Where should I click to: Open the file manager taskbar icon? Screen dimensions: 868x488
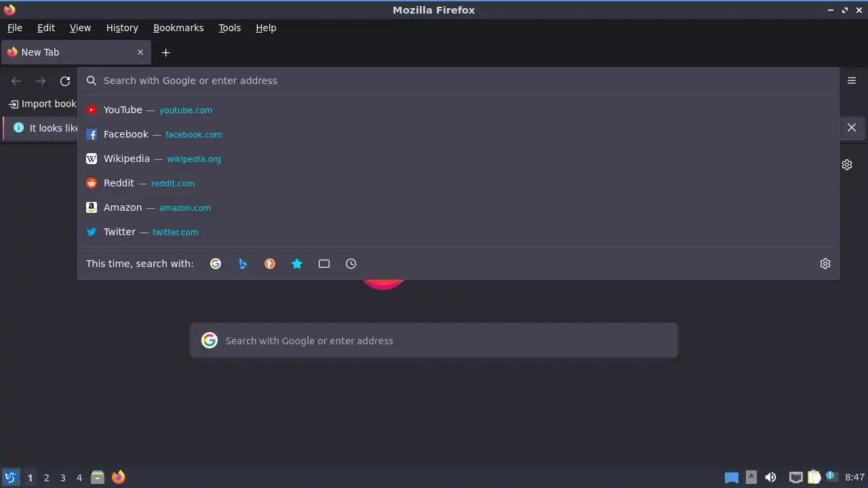point(98,477)
